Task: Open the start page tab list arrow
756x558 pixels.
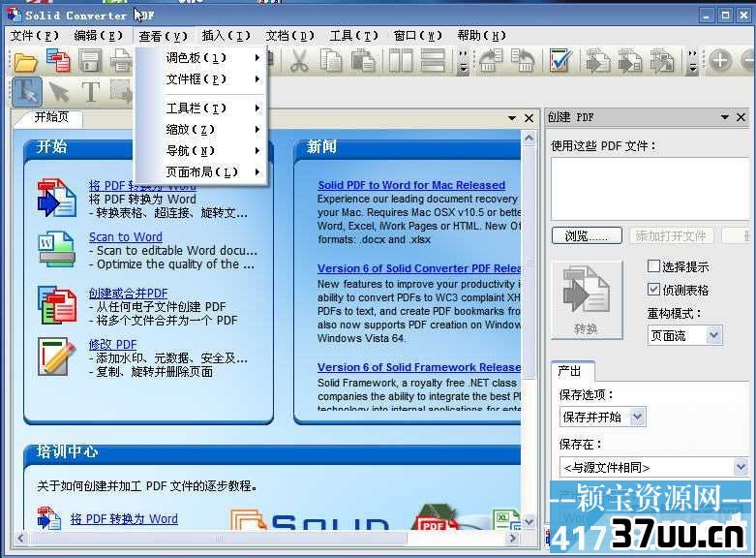Action: tap(512, 118)
